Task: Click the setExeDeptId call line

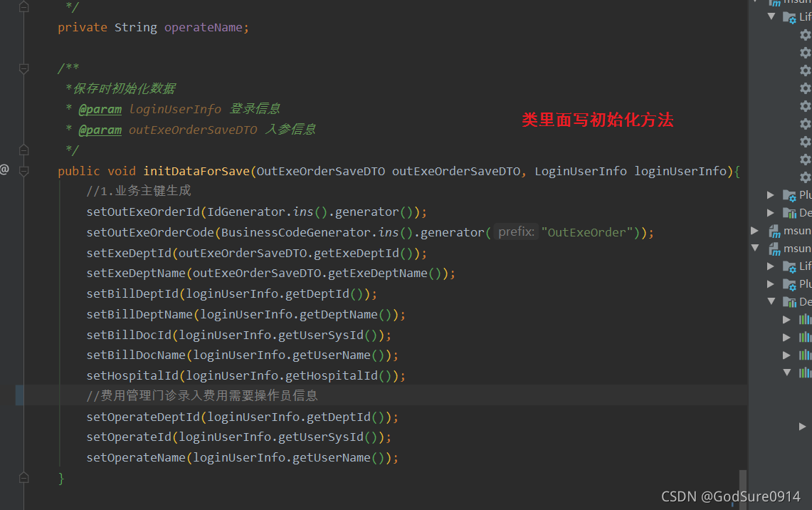Action: [256, 253]
